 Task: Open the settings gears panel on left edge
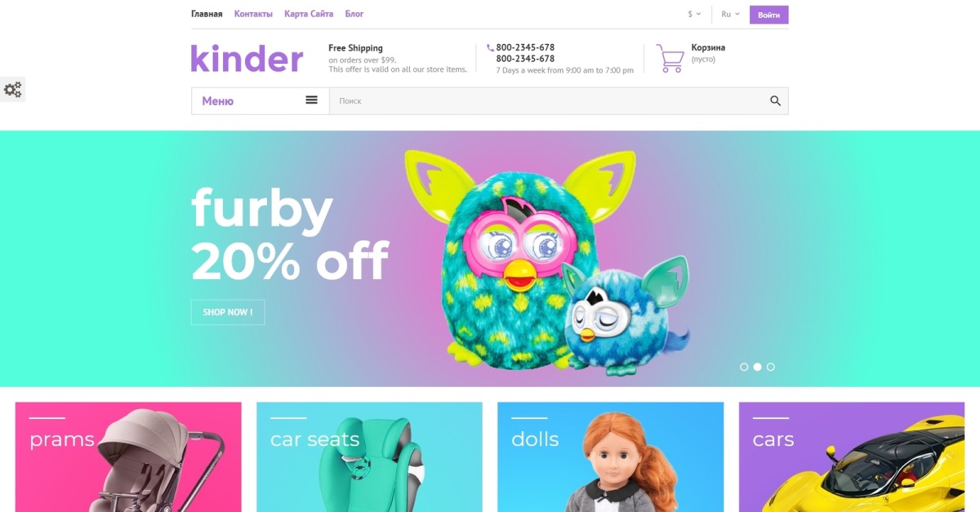12,89
